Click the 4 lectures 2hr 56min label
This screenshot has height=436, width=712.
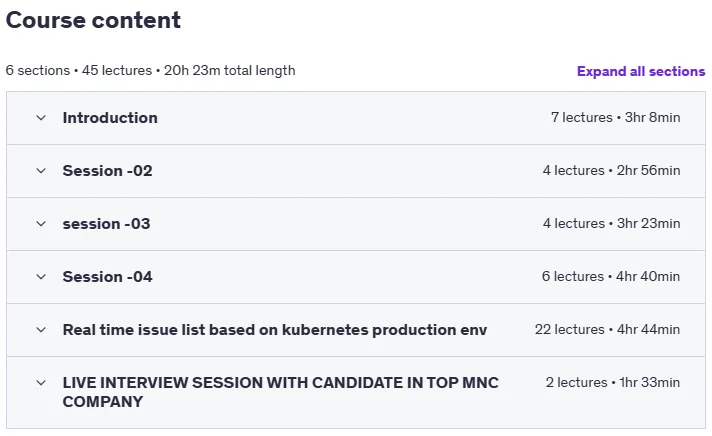coord(611,171)
